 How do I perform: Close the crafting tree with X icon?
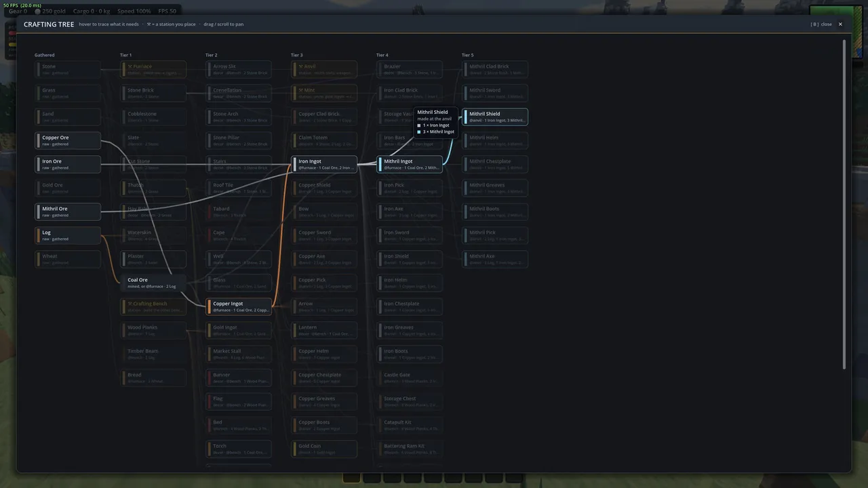840,24
